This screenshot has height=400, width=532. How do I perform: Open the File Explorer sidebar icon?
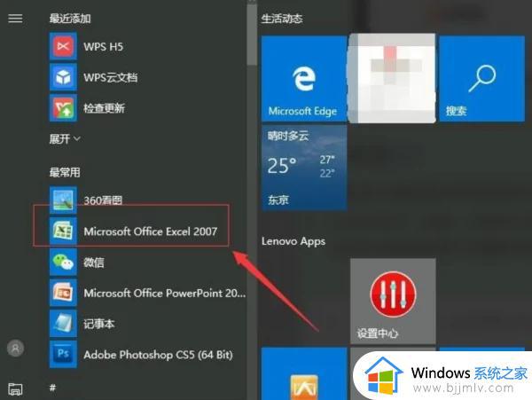15,388
